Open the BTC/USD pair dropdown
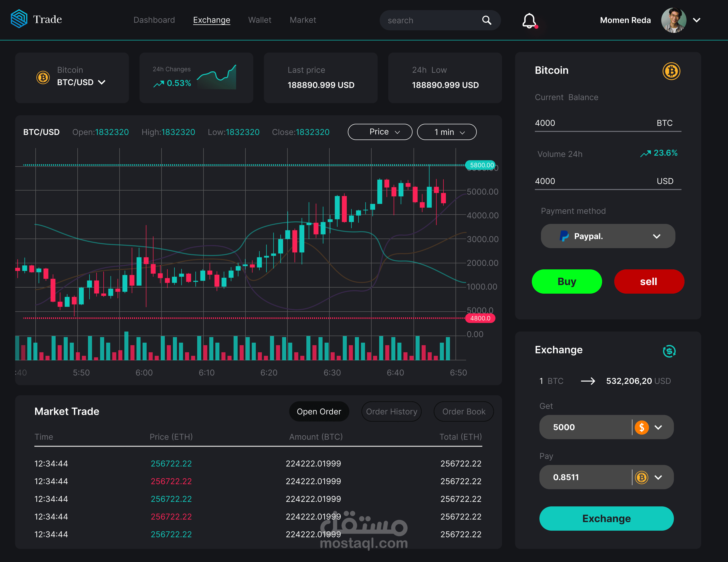The image size is (728, 562). pos(102,82)
